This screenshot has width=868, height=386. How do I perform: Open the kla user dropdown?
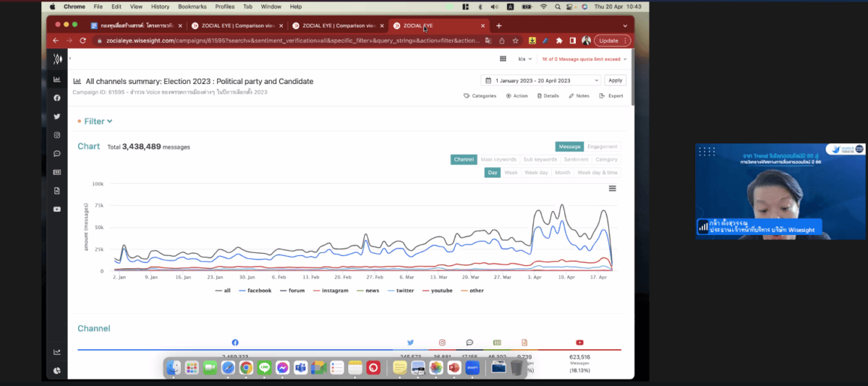tap(524, 59)
